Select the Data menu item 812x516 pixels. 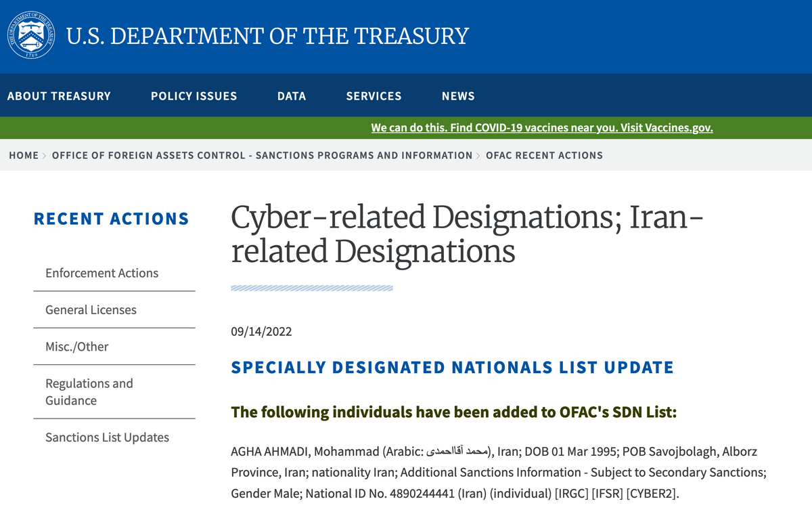[x=292, y=96]
